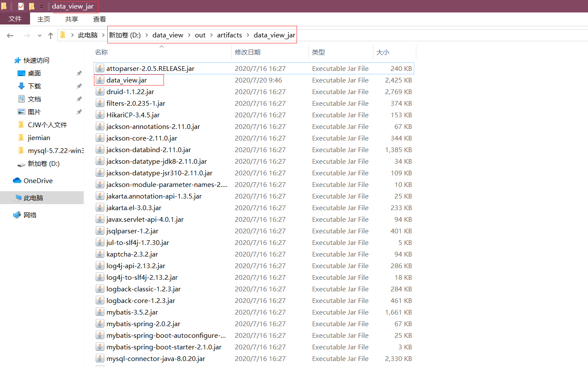Screen dimensions: 588x367
Task: Switch to the 主页 ribbon tab
Action: (44, 19)
